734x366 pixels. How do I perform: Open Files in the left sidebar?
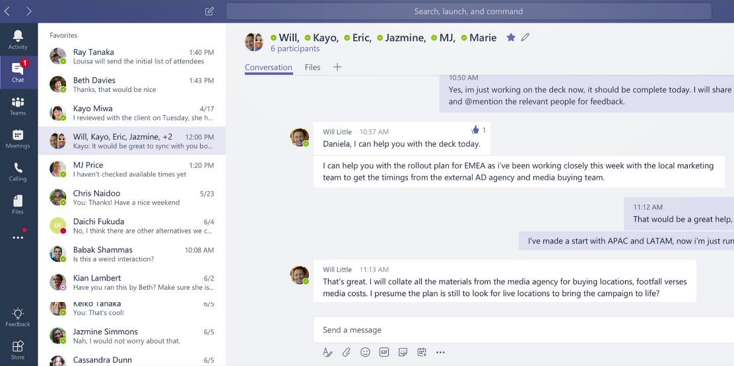pyautogui.click(x=18, y=205)
